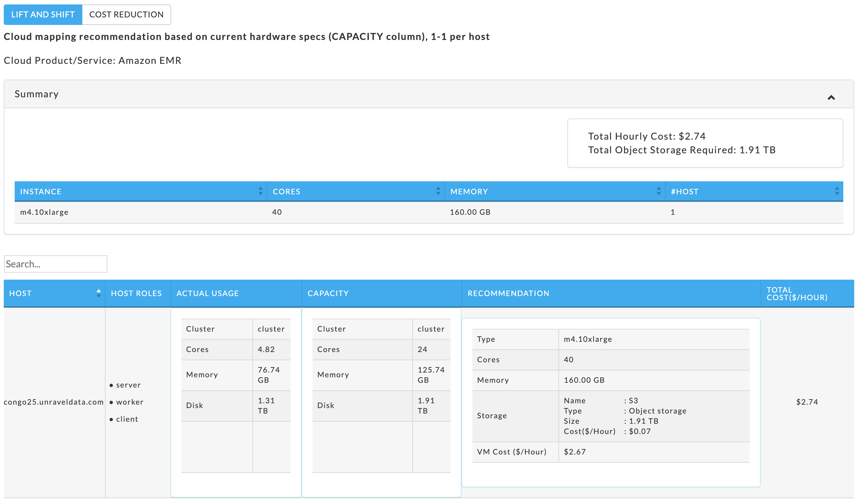Select the m4.10xlarge instance cell in summary
This screenshot has height=504, width=859.
[x=44, y=212]
